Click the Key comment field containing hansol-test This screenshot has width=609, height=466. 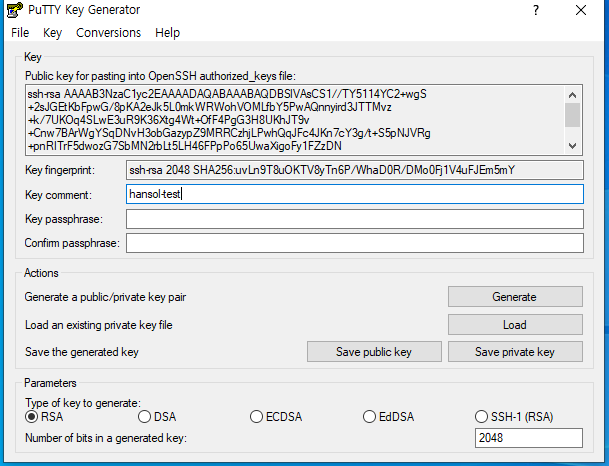[x=355, y=194]
